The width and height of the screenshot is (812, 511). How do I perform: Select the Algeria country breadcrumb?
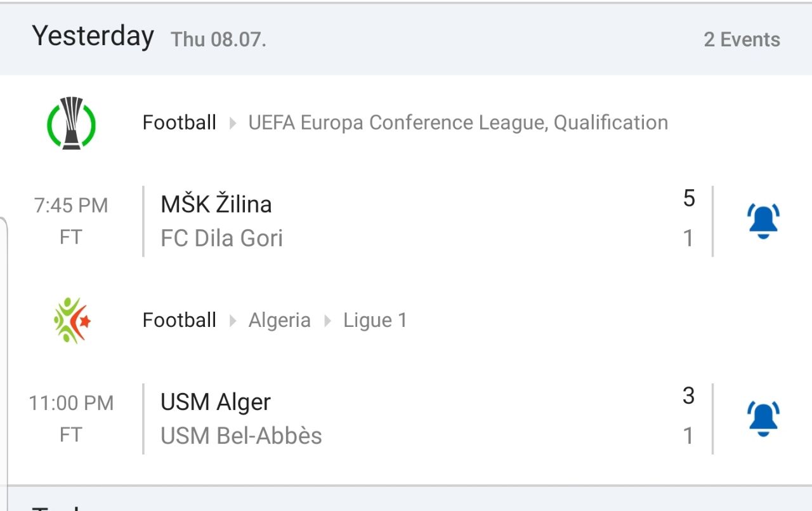coord(280,320)
